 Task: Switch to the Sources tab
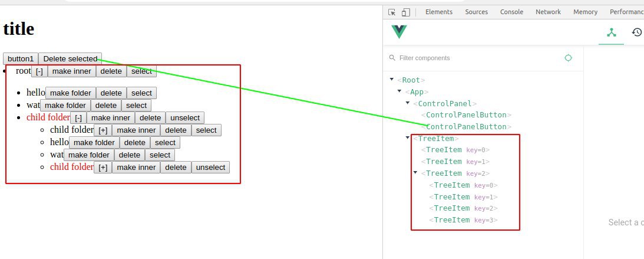(x=477, y=12)
